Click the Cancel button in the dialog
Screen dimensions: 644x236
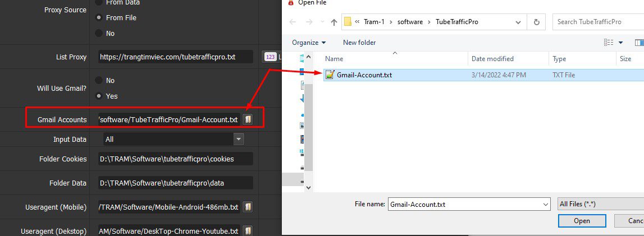629,221
